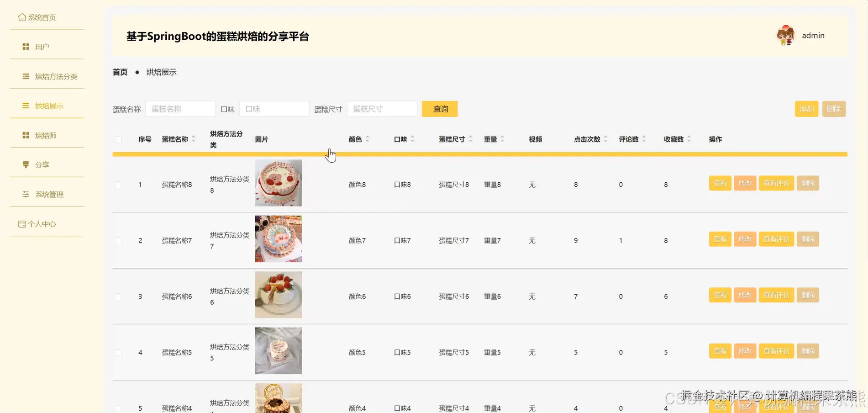Click 修改 for the 蛋糕名称7 row
868x413 pixels.
point(745,239)
